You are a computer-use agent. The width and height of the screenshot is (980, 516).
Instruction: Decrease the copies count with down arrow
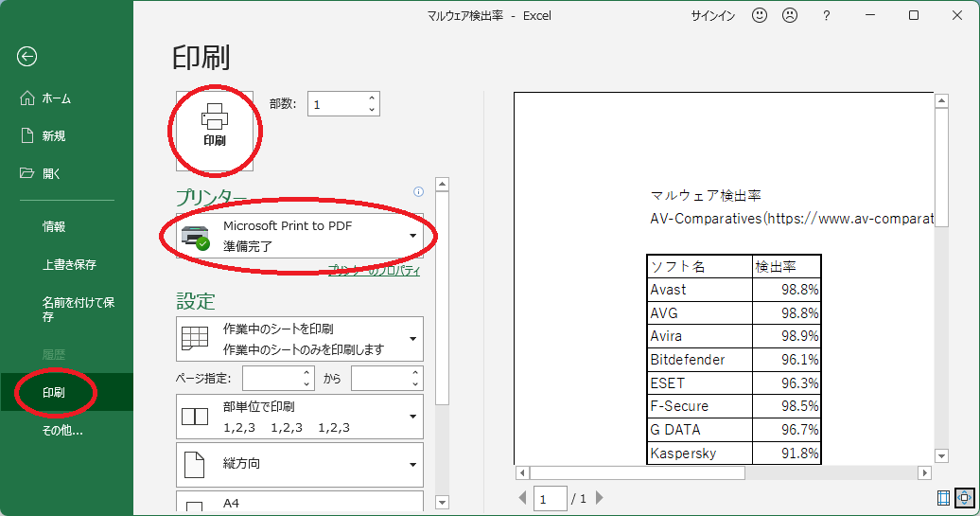tap(372, 110)
